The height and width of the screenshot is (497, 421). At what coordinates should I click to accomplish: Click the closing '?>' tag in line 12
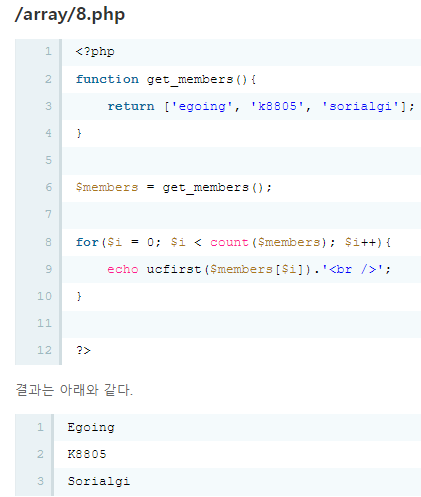tap(83, 351)
